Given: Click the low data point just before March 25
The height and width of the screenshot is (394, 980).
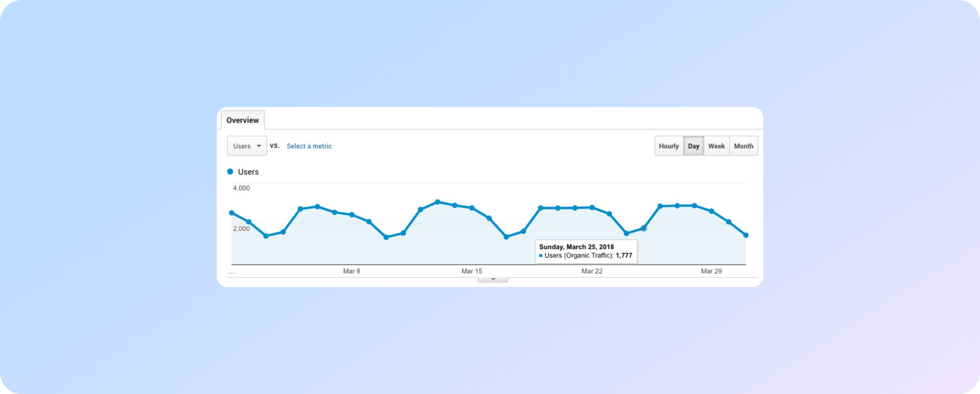Looking at the screenshot, I should [626, 234].
